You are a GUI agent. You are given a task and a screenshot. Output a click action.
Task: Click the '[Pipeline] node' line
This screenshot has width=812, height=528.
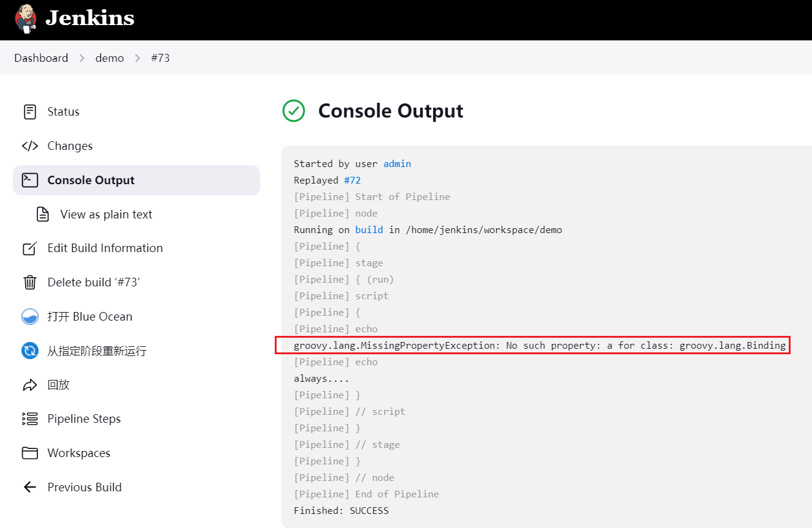pos(335,214)
